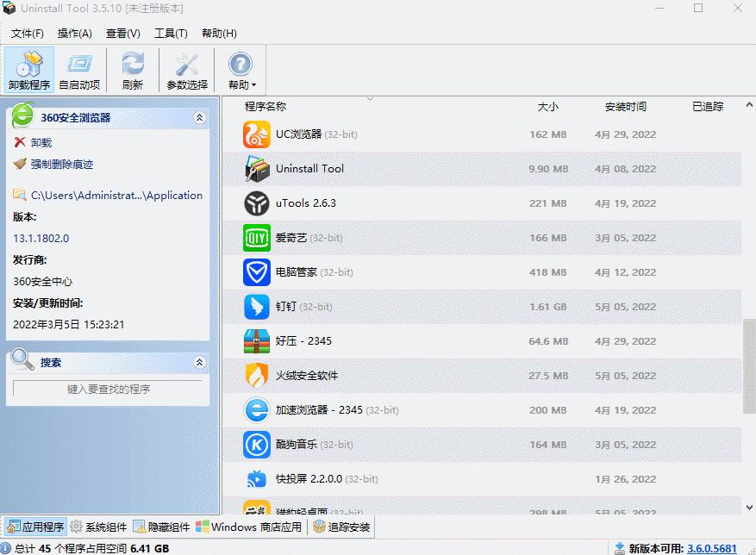Screen dimensions: 756x555
Task: Click the list scroll down arrow
Action: 749,508
